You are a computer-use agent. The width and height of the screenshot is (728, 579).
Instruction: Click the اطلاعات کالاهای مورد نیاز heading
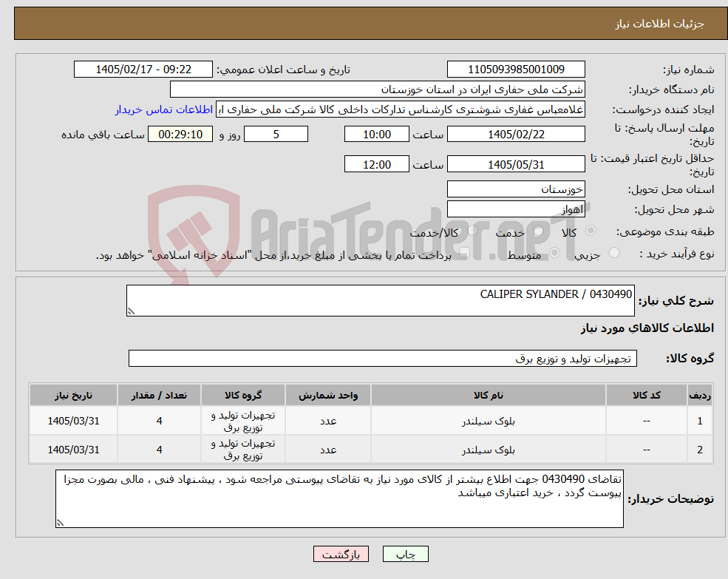tap(647, 328)
